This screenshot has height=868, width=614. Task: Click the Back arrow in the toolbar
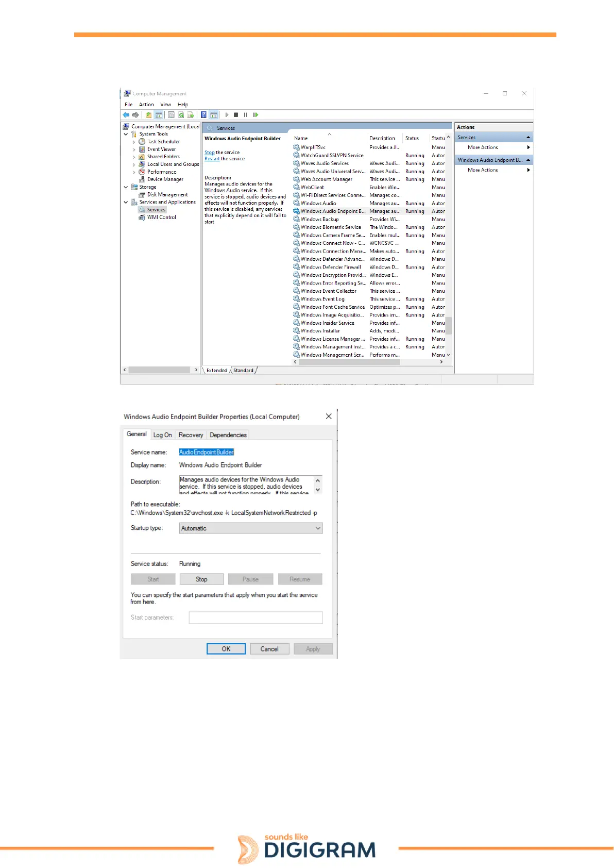[x=126, y=115]
